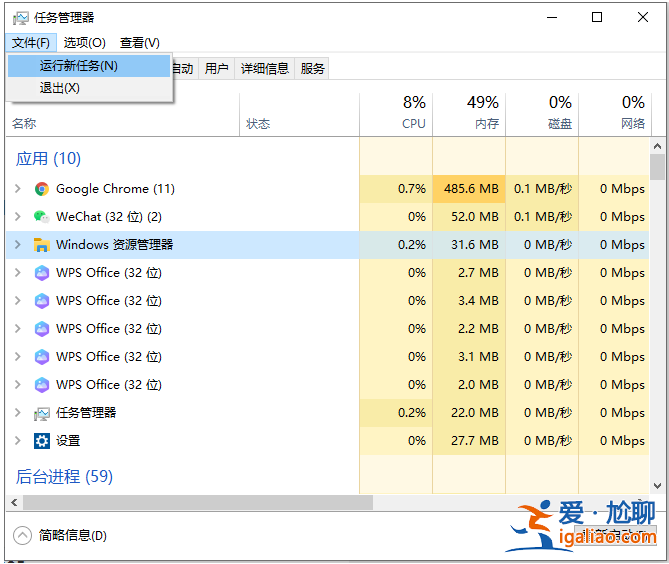This screenshot has height=564, width=669.
Task: Sort by the 内存 column header
Action: tap(469, 114)
